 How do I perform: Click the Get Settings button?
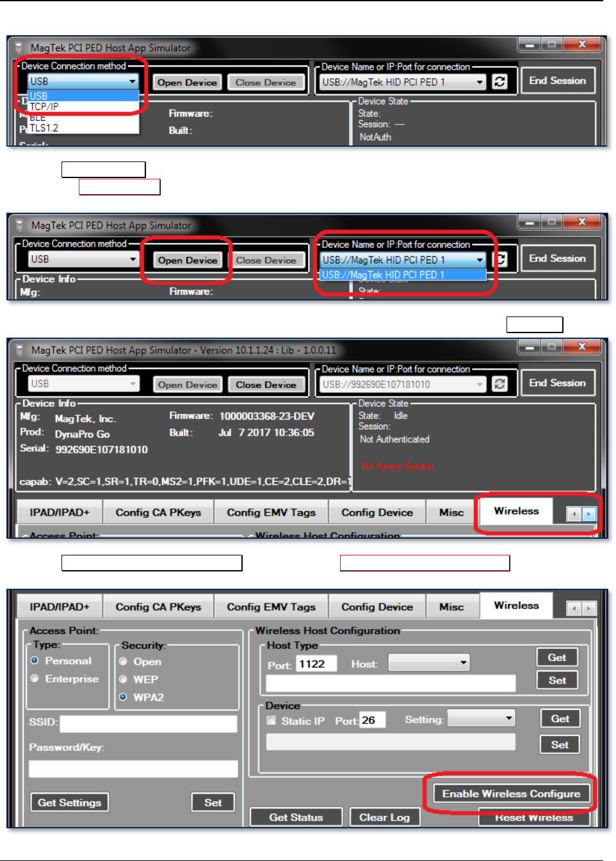[69, 803]
